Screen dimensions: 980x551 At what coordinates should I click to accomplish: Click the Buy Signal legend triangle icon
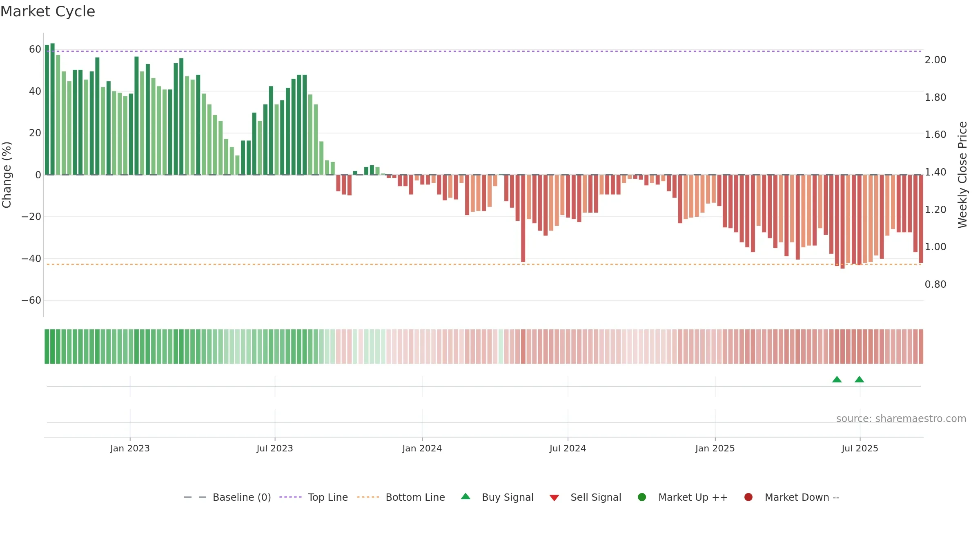click(465, 496)
